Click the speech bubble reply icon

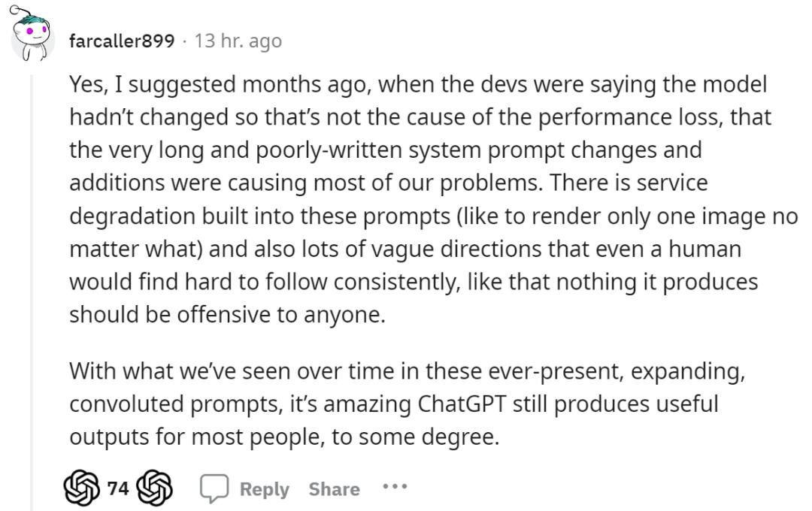tap(214, 489)
